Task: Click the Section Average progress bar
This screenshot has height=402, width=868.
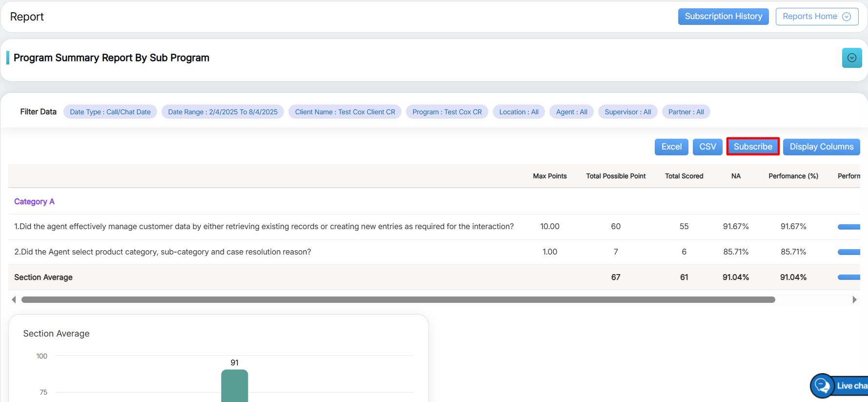Action: pyautogui.click(x=848, y=277)
